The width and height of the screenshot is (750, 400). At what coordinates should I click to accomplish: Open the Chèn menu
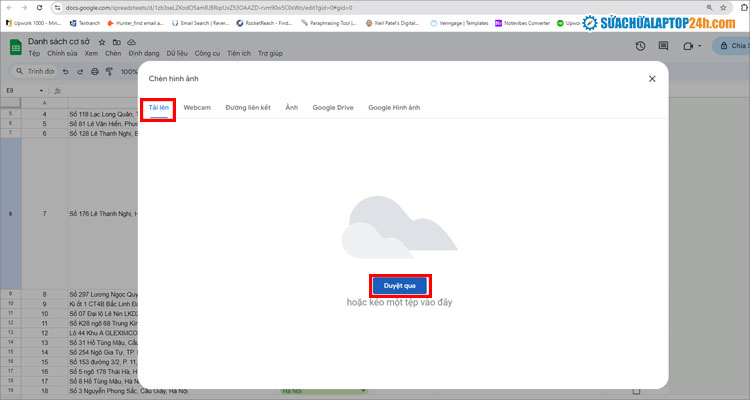click(x=113, y=53)
